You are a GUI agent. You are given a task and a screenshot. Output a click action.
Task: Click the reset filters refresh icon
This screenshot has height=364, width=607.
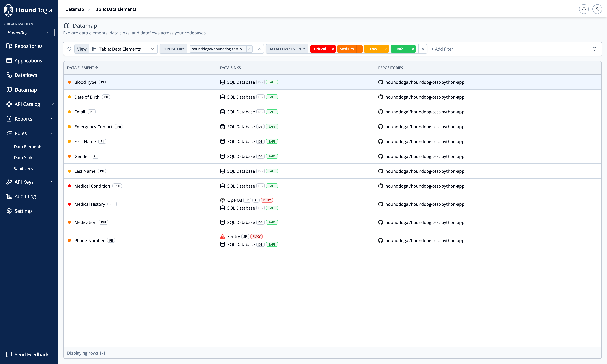594,49
